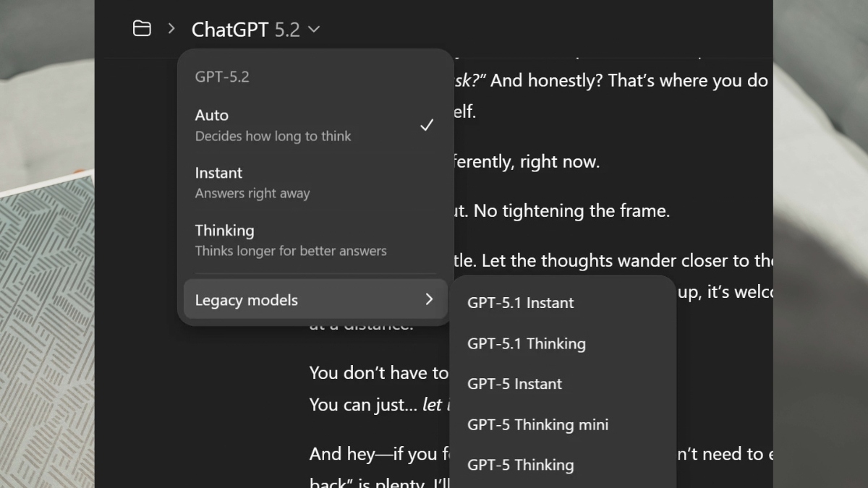Select GPT-5.1 Instant legacy model

point(520,303)
